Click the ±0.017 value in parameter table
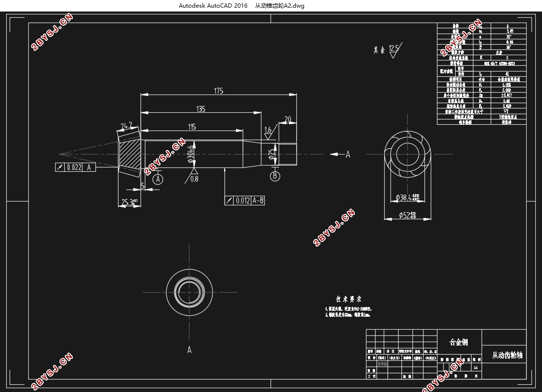This screenshot has width=542, height=392. click(x=507, y=95)
